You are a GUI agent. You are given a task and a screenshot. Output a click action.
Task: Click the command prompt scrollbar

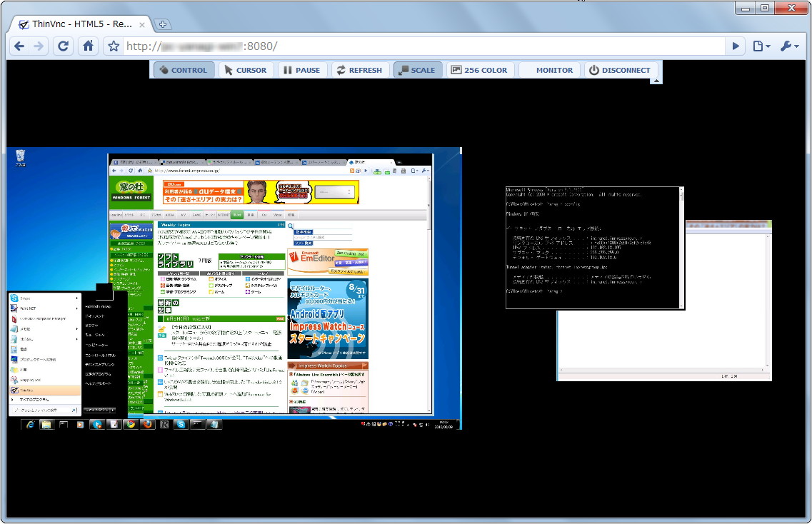681,248
